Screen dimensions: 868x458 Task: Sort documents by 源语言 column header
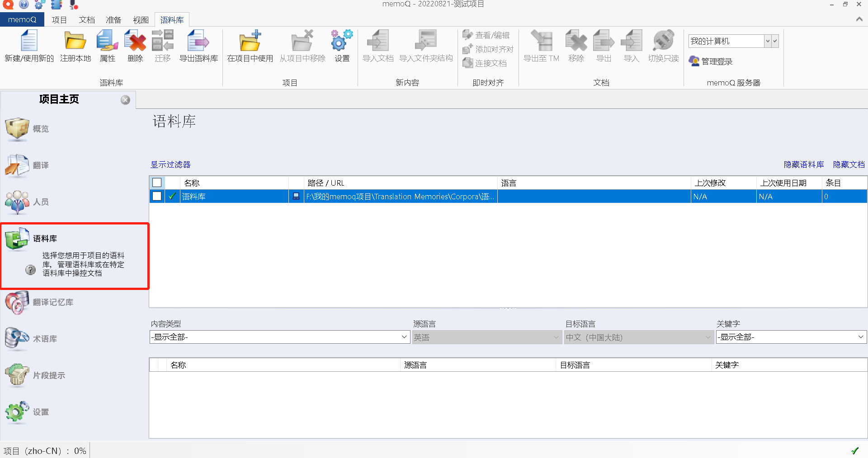click(478, 365)
